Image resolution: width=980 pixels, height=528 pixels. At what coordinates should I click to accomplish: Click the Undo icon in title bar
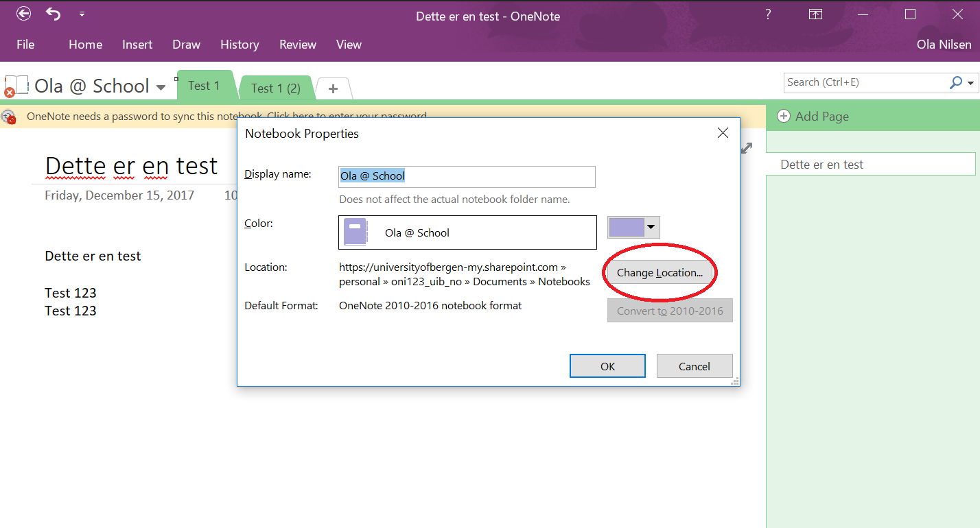(54, 14)
